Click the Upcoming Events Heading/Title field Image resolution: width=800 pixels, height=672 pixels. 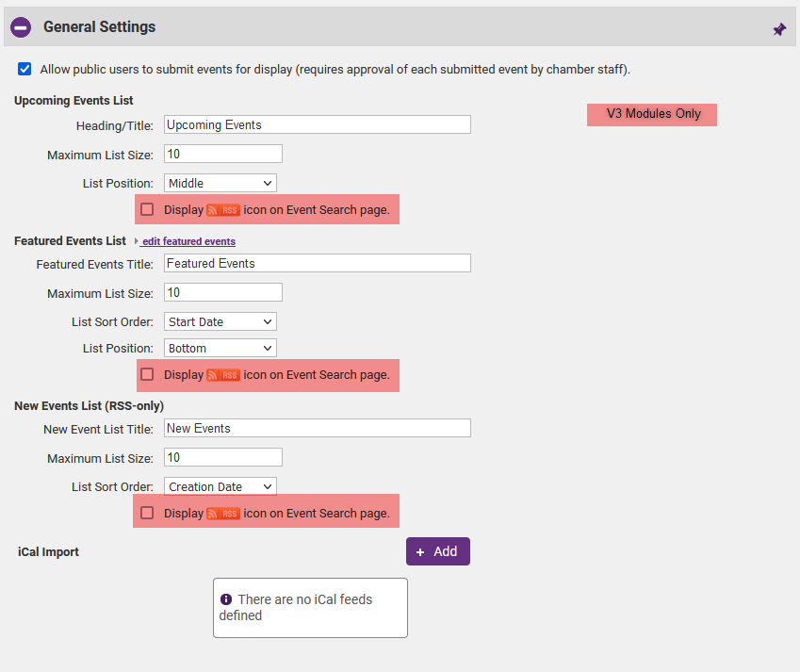317,124
